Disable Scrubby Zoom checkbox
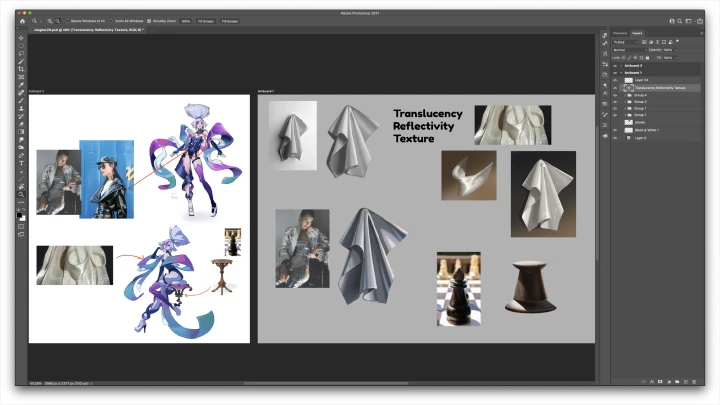Screen dimensions: 720x405 [149, 21]
